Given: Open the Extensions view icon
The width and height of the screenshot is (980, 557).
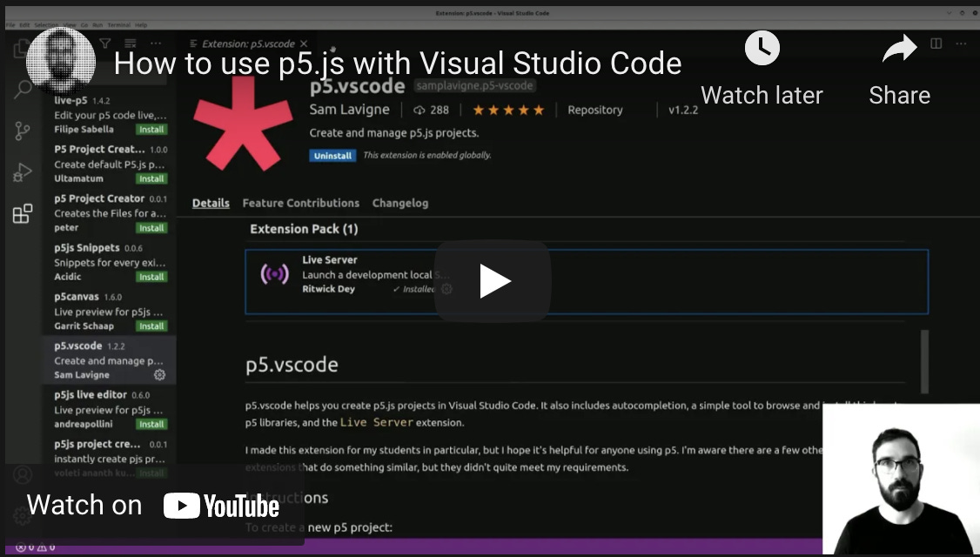Looking at the screenshot, I should coord(23,213).
